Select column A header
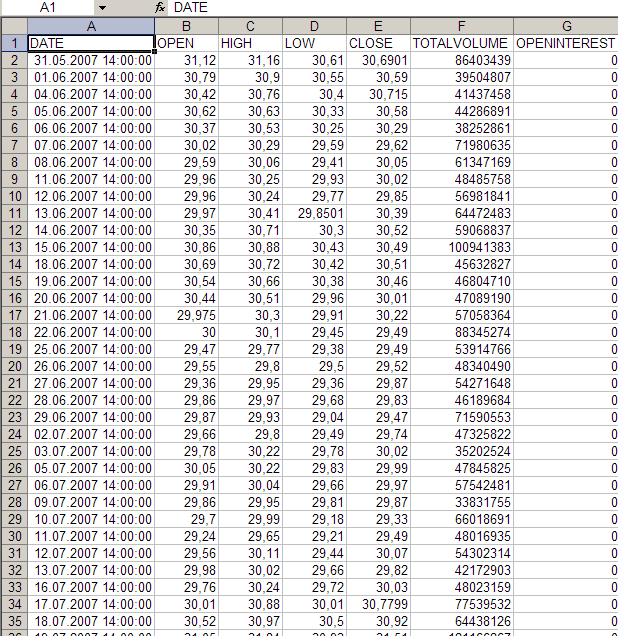Viewport: 618px width, 636px height. point(90,25)
